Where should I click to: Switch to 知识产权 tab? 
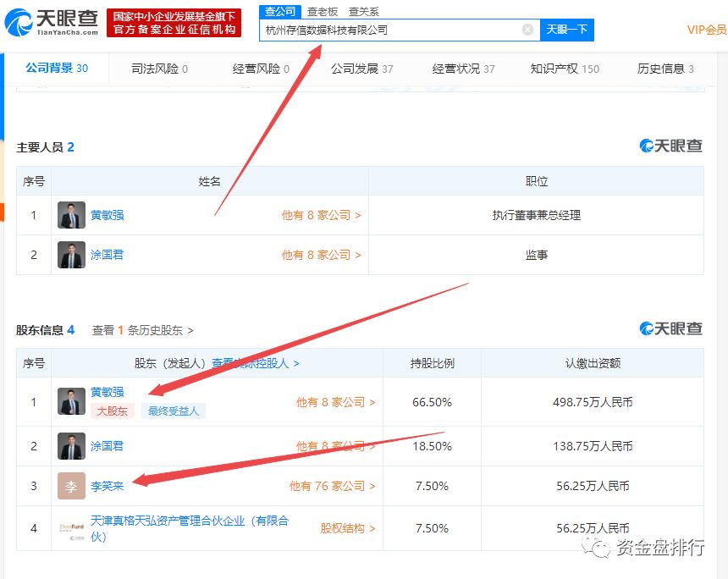pos(565,69)
